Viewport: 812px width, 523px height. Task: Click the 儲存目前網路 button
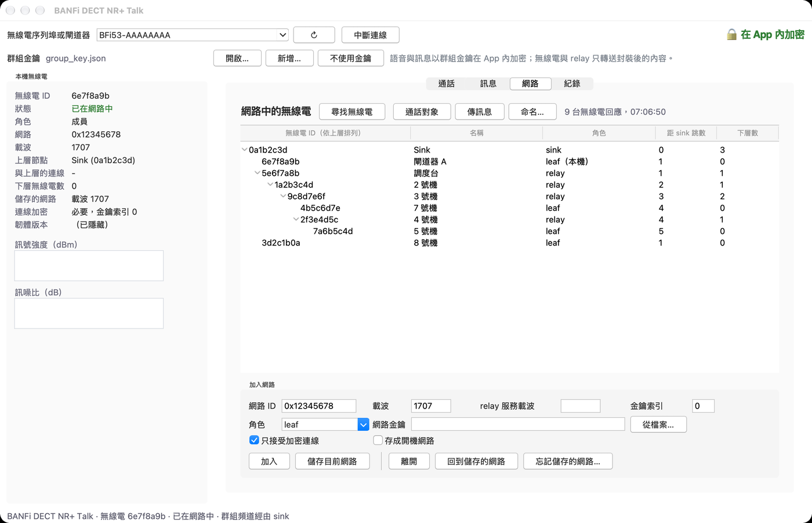point(332,461)
